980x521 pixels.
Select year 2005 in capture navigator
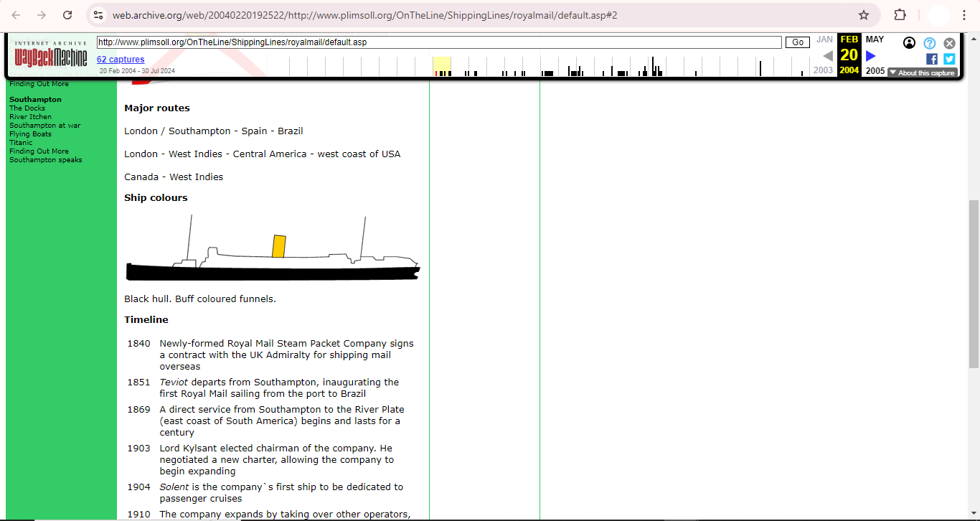pos(875,71)
